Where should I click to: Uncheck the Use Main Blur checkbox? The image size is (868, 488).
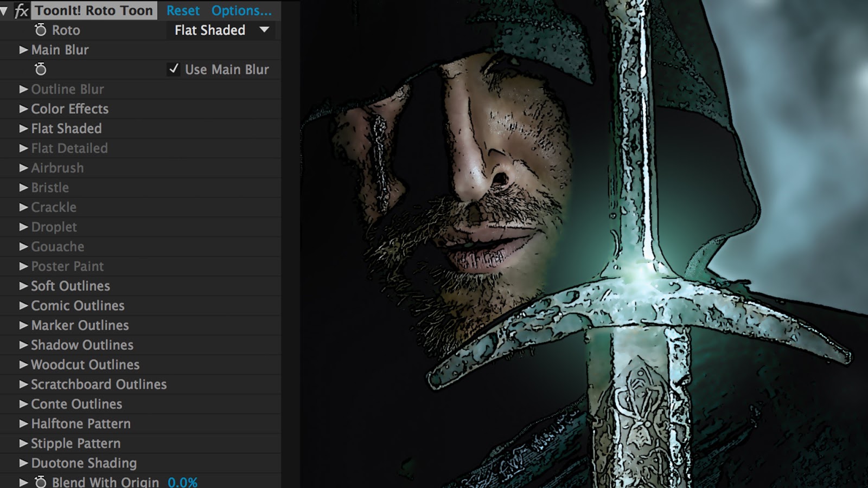tap(174, 69)
